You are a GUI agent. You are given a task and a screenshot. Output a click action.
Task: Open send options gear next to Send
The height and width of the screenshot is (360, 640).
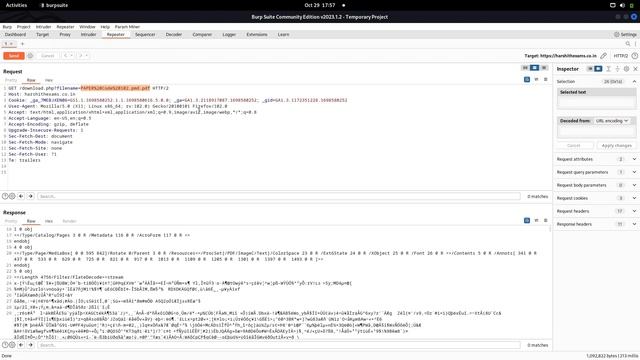pos(30,56)
